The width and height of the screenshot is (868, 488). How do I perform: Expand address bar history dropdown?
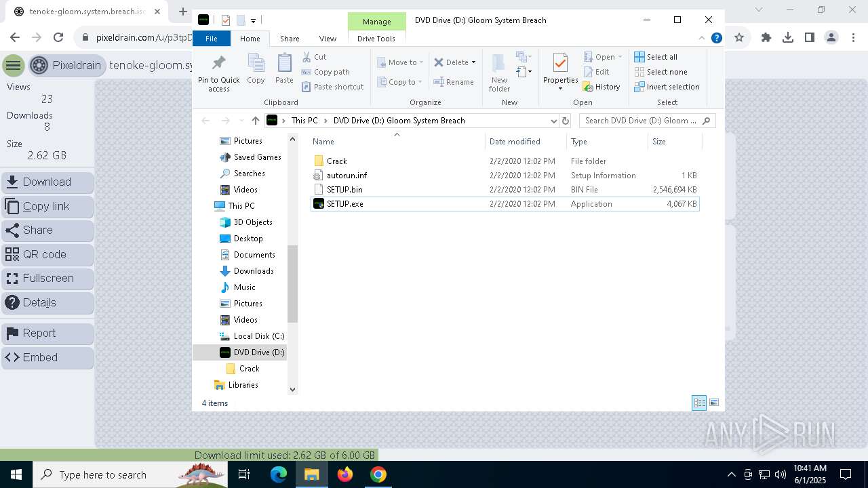553,121
